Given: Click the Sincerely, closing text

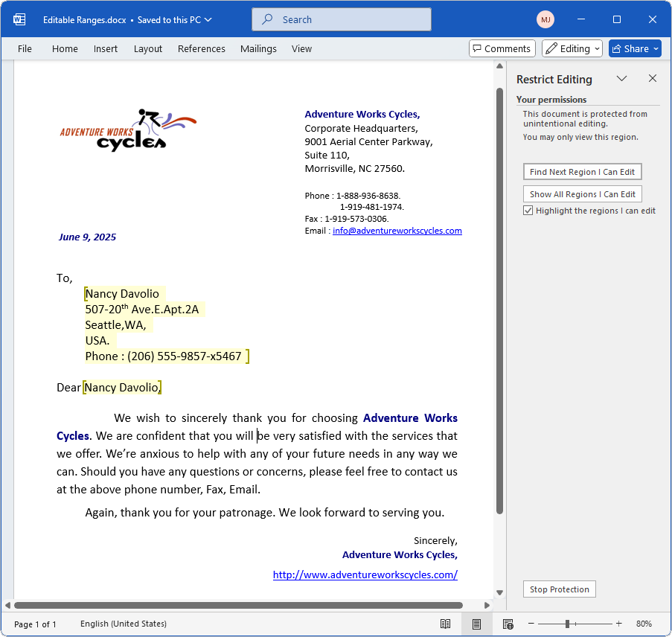Looking at the screenshot, I should 435,540.
